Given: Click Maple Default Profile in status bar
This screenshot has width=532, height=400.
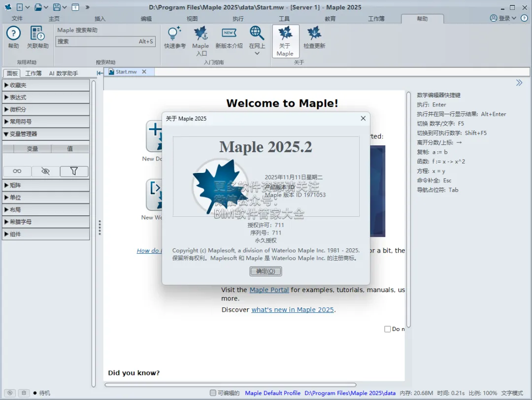Looking at the screenshot, I should [x=273, y=393].
